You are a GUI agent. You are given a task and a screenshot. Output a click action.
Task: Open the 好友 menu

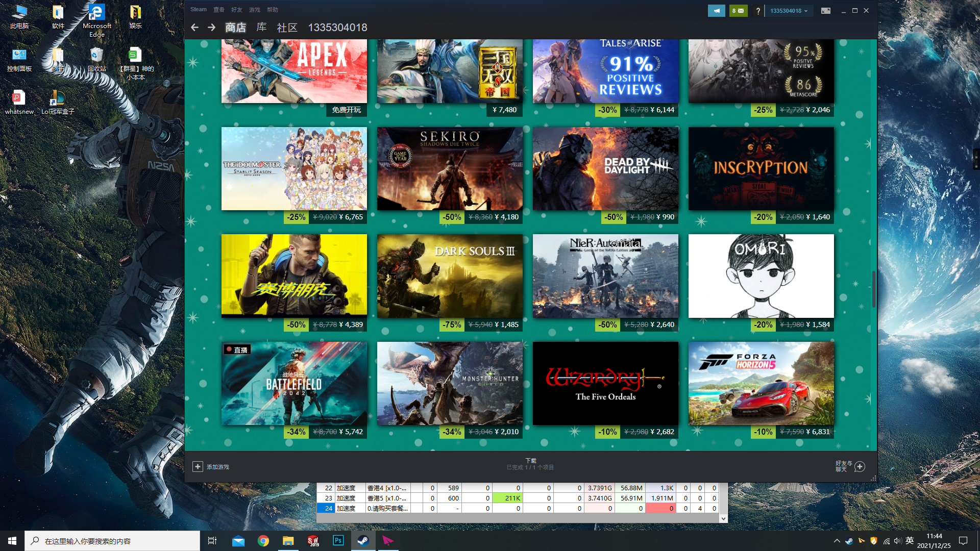coord(237,10)
